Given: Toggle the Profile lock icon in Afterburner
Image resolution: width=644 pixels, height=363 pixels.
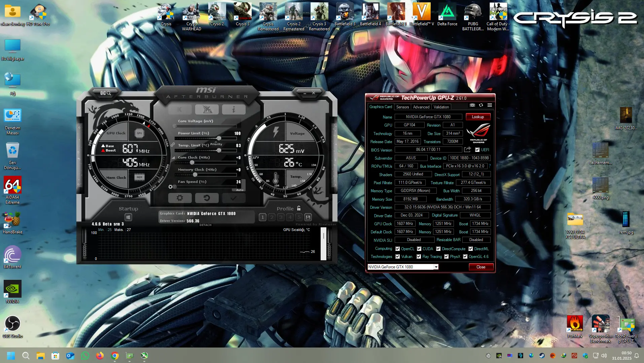Looking at the screenshot, I should [299, 208].
